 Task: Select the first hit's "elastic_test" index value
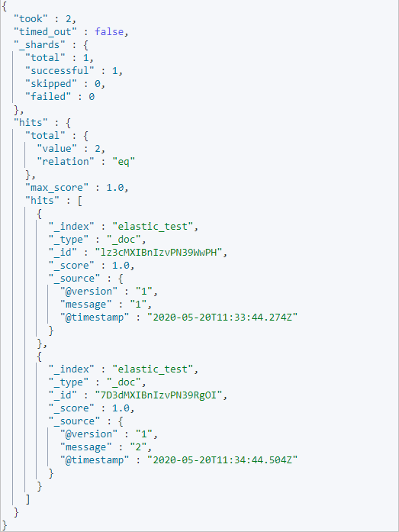(x=153, y=226)
